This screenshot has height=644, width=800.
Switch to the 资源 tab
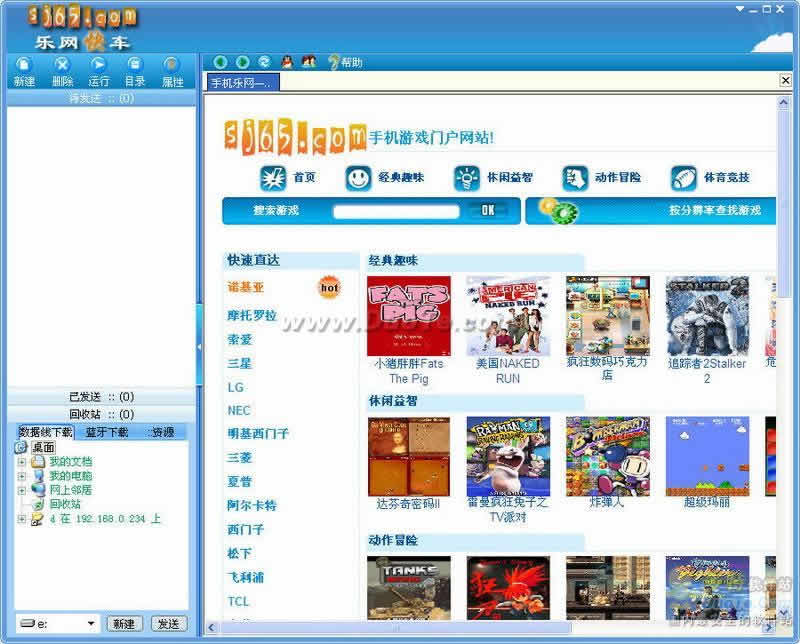point(163,432)
